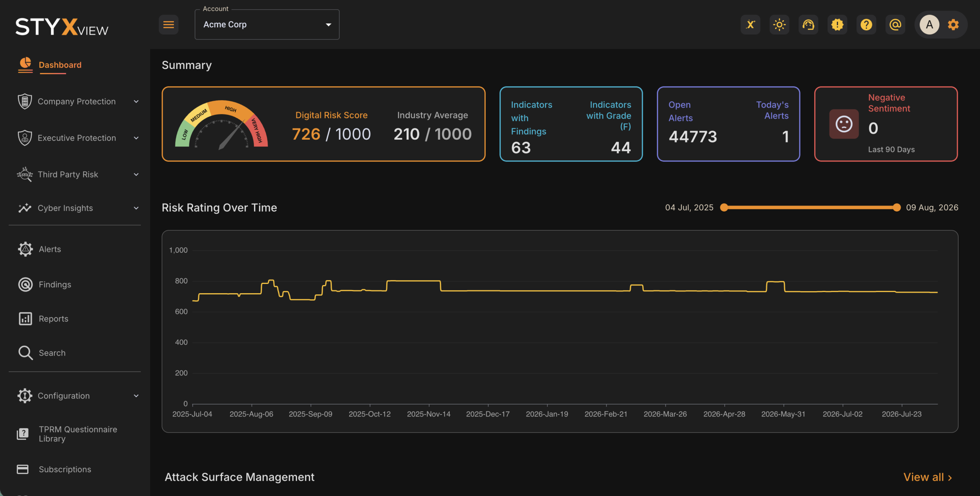Click the Attack Surface Management heading
980x496 pixels.
[x=239, y=477]
